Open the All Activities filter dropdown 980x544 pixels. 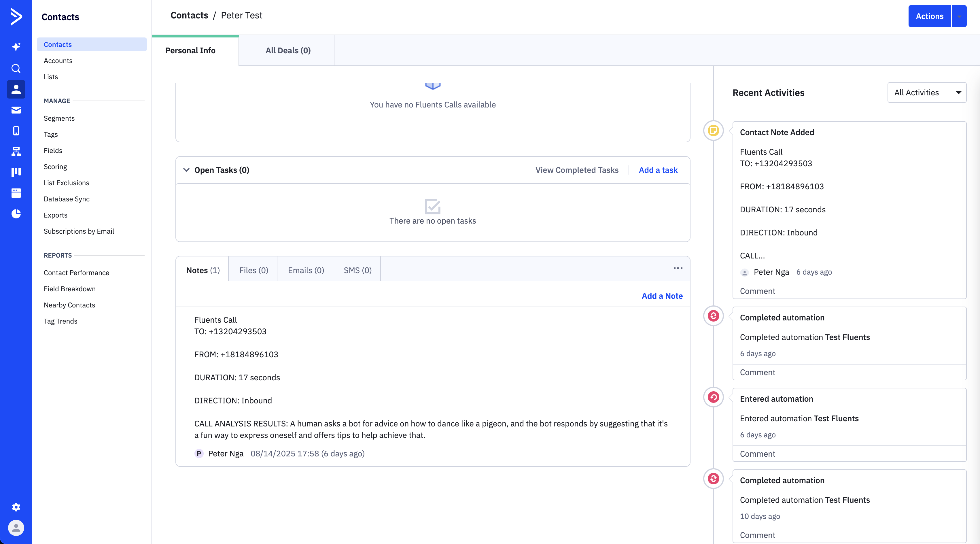coord(927,92)
